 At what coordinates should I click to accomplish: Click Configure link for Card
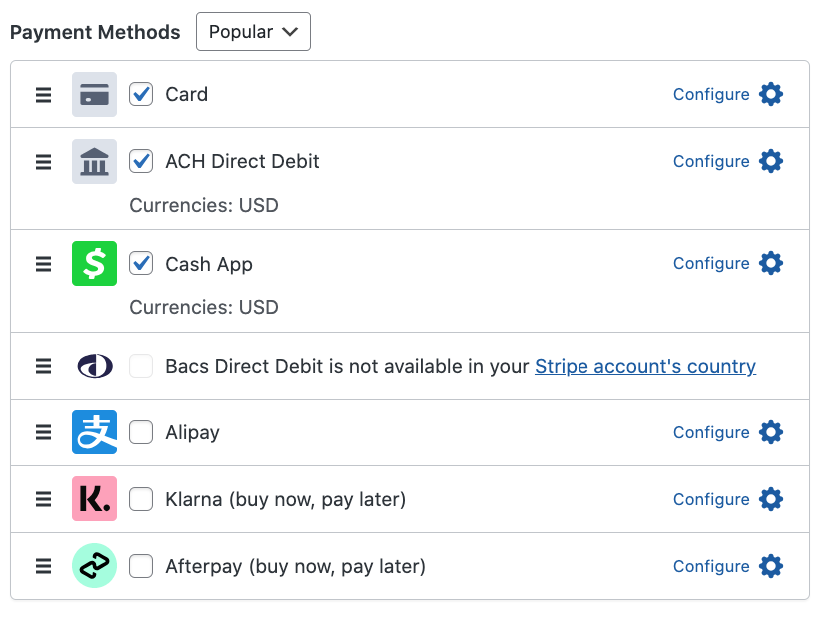coord(711,94)
